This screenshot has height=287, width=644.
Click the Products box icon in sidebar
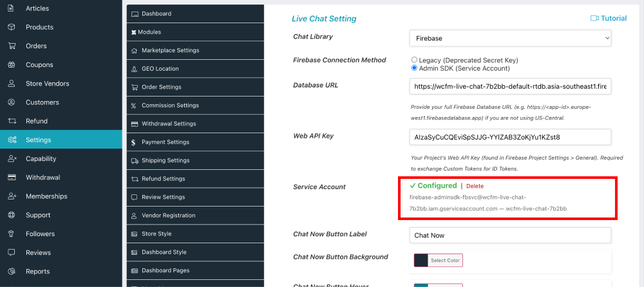[12, 27]
